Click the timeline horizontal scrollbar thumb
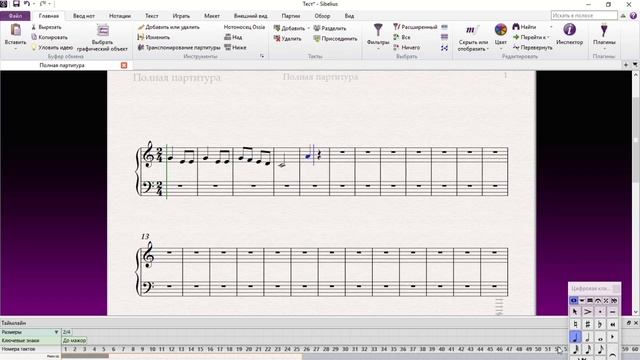640x360 pixels. coord(85,356)
